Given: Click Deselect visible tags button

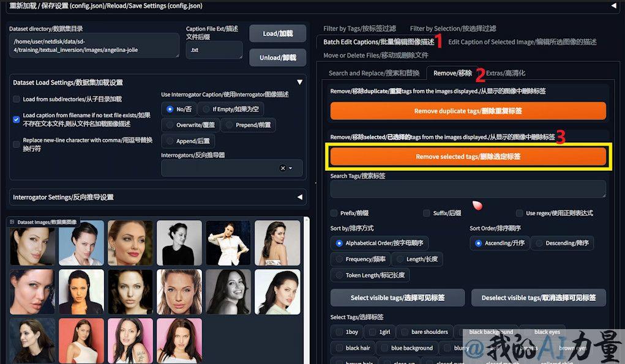Looking at the screenshot, I should [539, 297].
